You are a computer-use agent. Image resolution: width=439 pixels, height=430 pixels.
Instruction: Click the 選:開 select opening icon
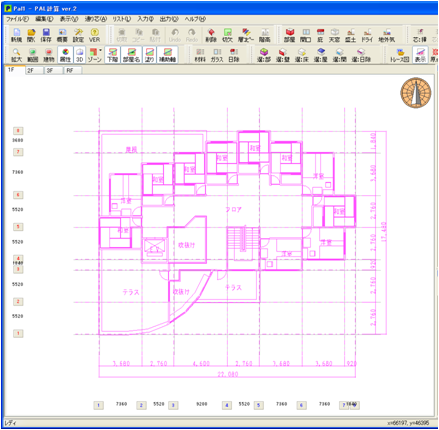coord(339,55)
